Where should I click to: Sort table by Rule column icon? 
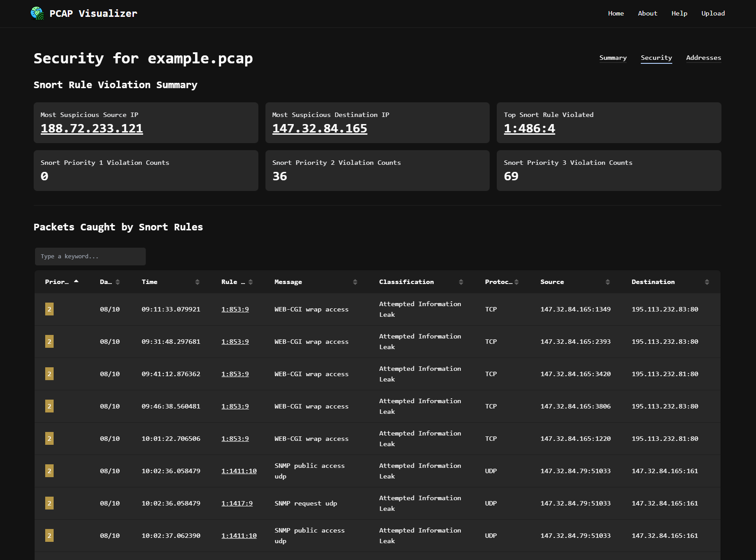coord(250,282)
